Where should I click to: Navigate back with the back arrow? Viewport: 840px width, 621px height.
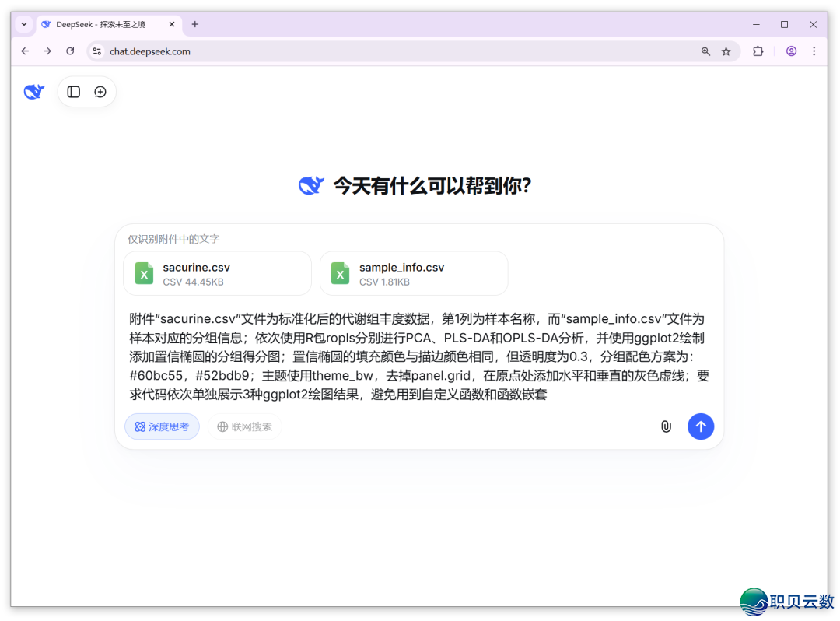25,51
